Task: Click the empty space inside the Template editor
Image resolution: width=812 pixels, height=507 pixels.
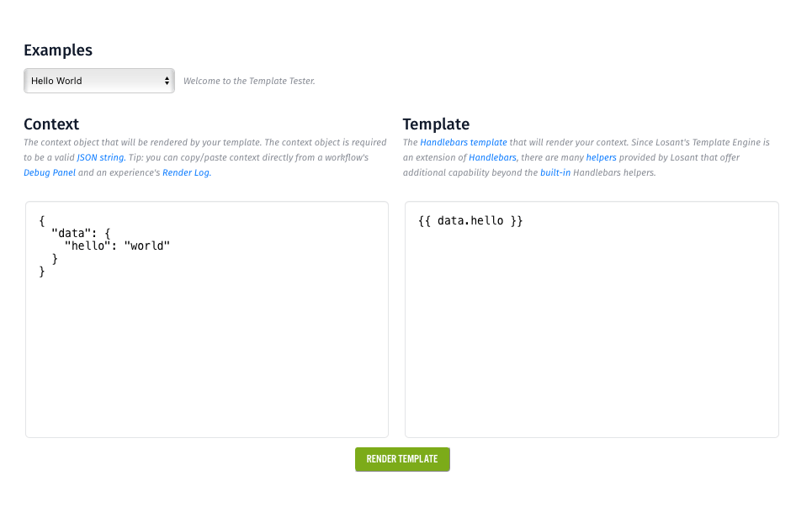Action: click(x=592, y=336)
